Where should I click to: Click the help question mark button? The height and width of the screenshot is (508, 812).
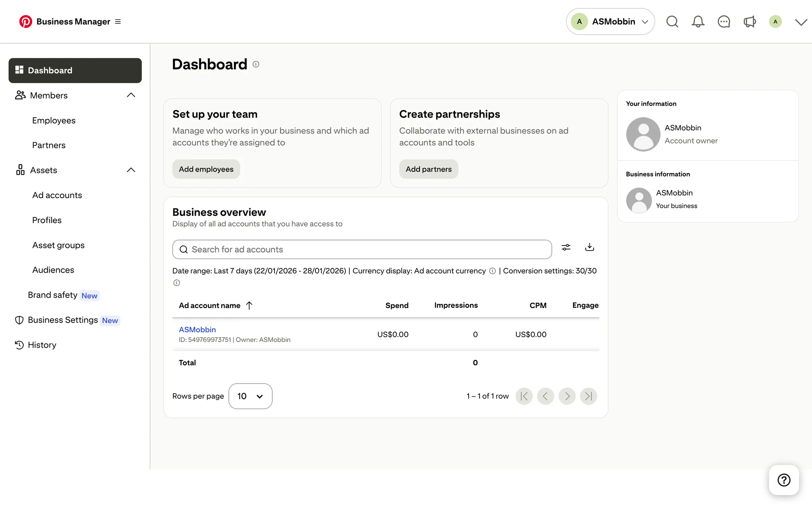(784, 480)
